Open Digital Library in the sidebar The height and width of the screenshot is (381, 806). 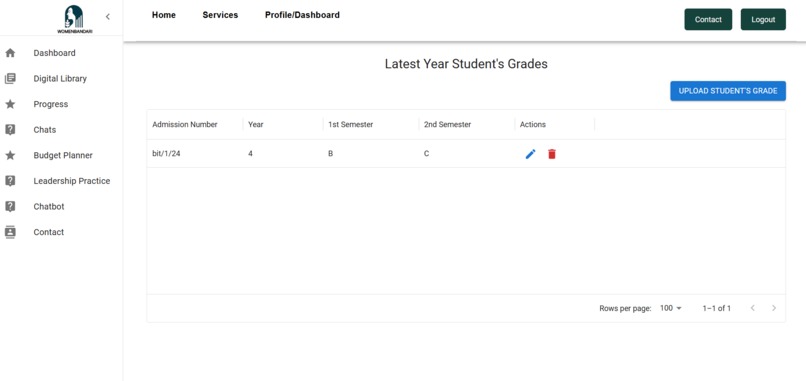click(x=61, y=79)
